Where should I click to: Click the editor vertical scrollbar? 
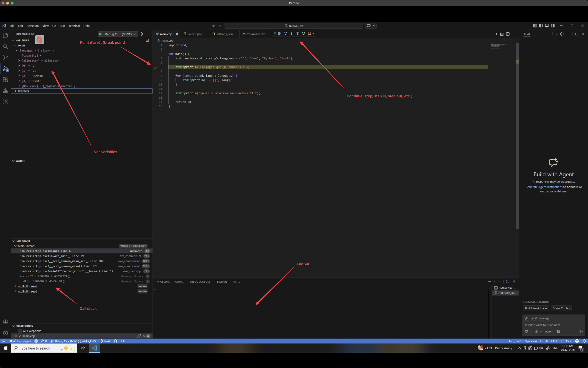[517, 136]
